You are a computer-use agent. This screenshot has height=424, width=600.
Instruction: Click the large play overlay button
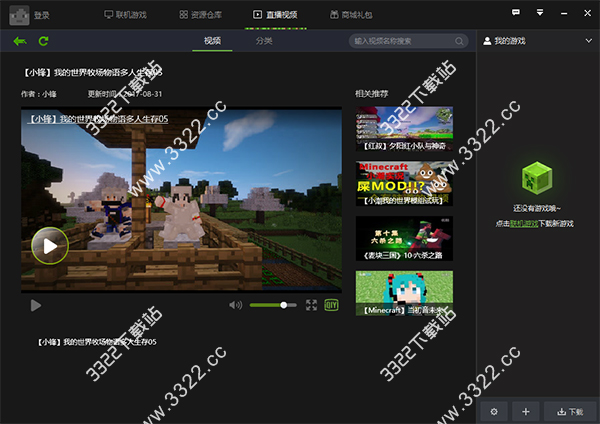click(x=50, y=246)
